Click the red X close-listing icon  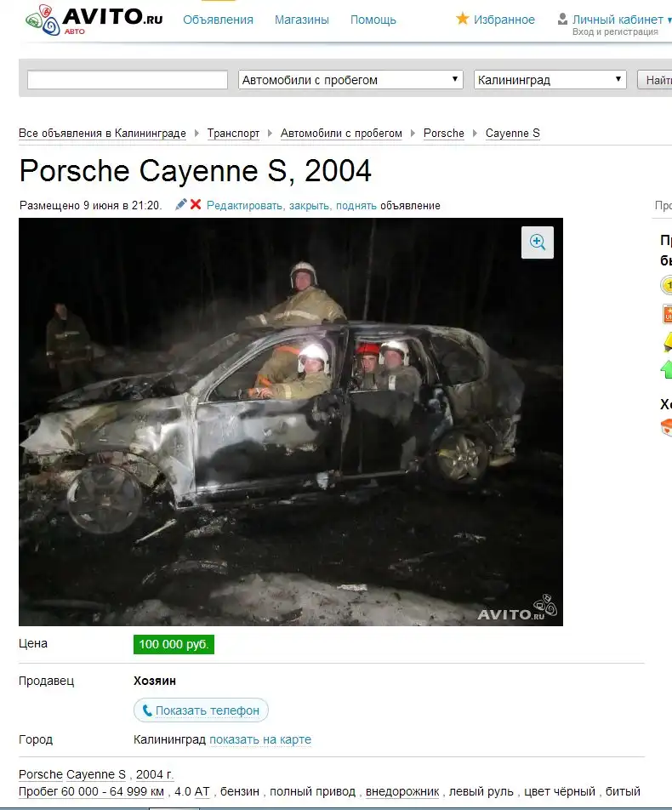pyautogui.click(x=196, y=205)
